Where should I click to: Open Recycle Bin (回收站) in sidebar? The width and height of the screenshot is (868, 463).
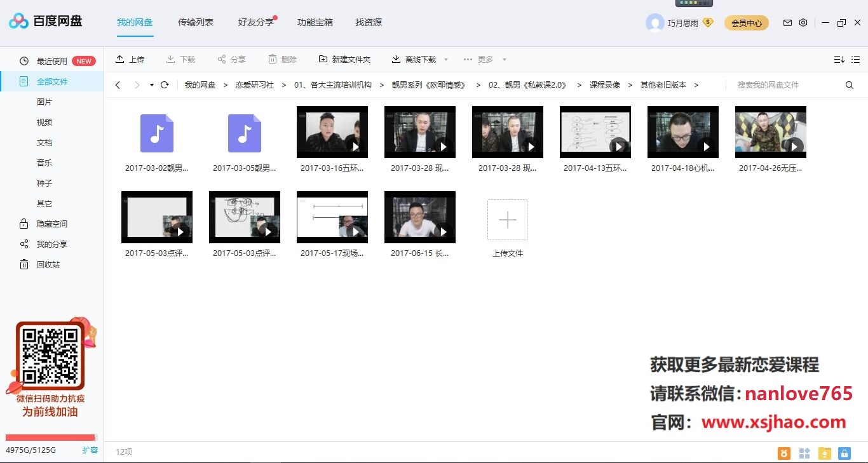[x=48, y=264]
